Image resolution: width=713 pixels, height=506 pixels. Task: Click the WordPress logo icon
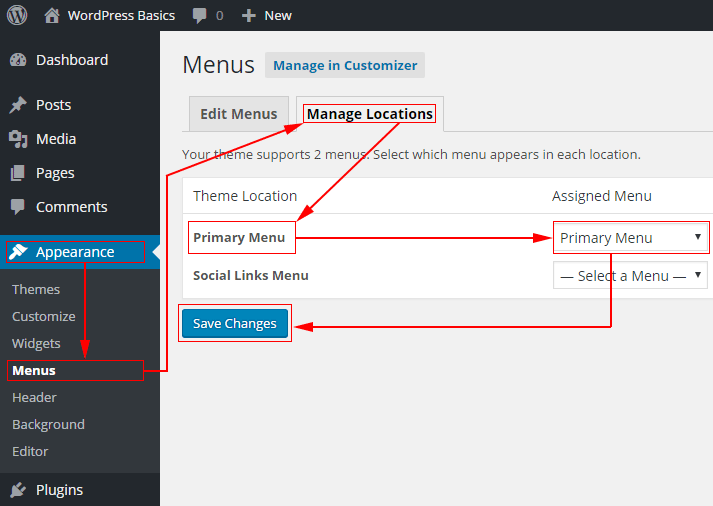(17, 15)
